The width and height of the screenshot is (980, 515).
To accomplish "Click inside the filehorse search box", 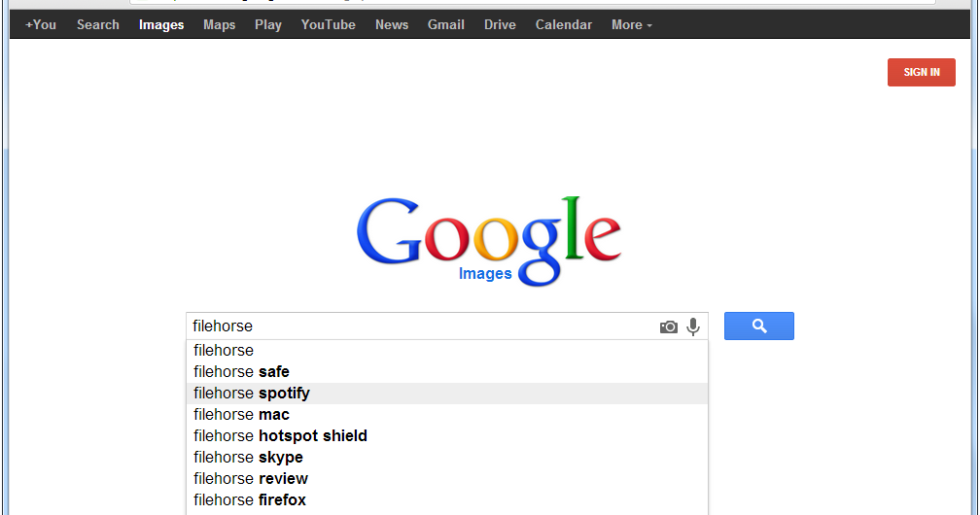I will coord(418,326).
